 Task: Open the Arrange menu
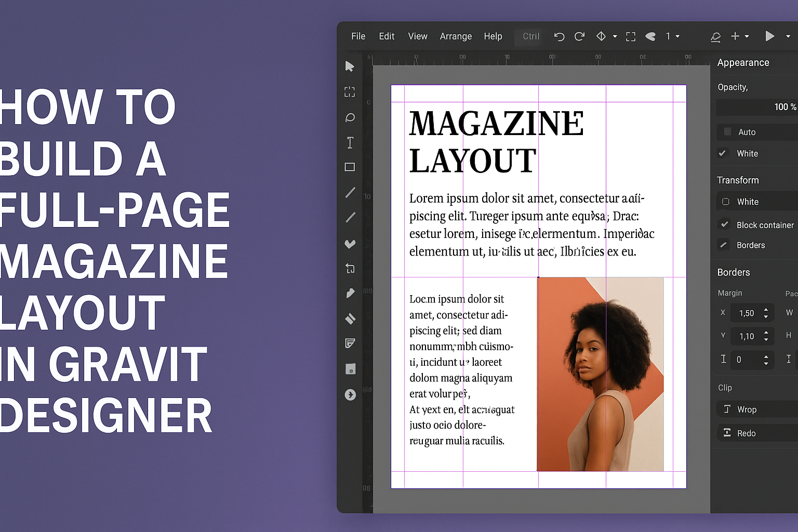point(456,36)
